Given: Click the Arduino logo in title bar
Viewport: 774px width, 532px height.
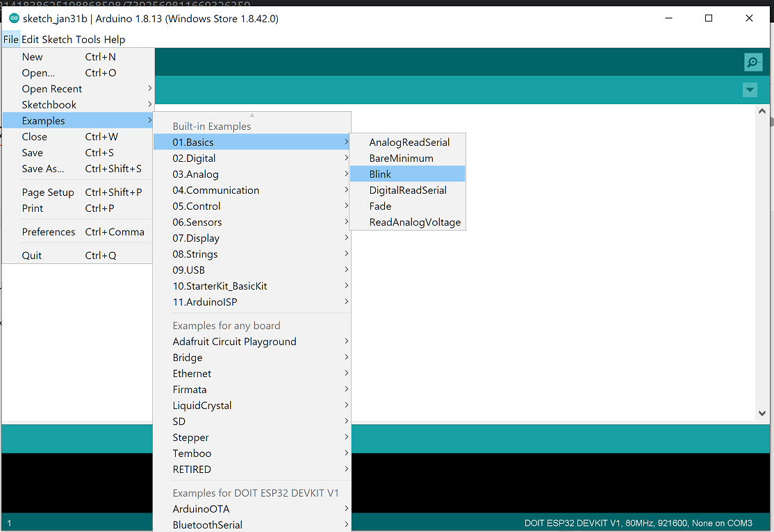Looking at the screenshot, I should [15, 18].
